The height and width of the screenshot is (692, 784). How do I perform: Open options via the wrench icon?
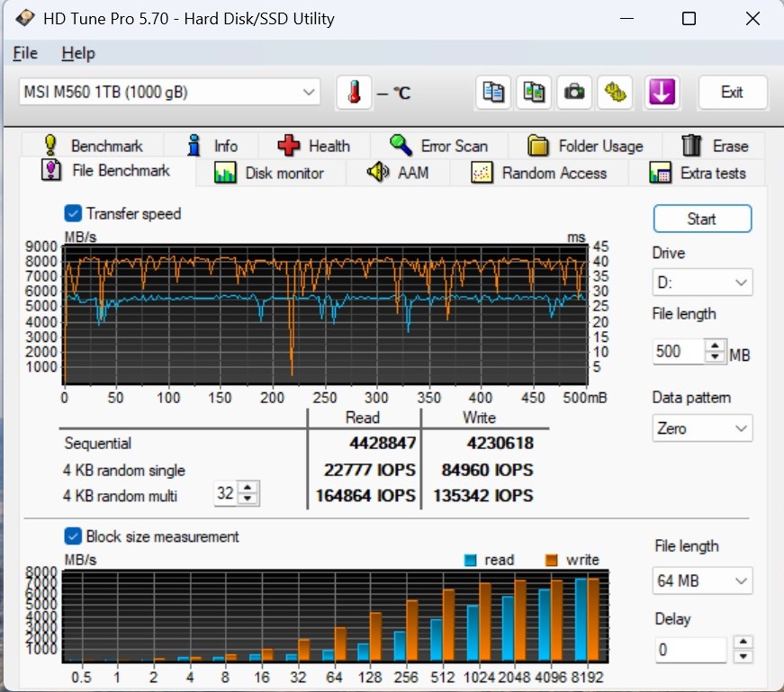(617, 92)
